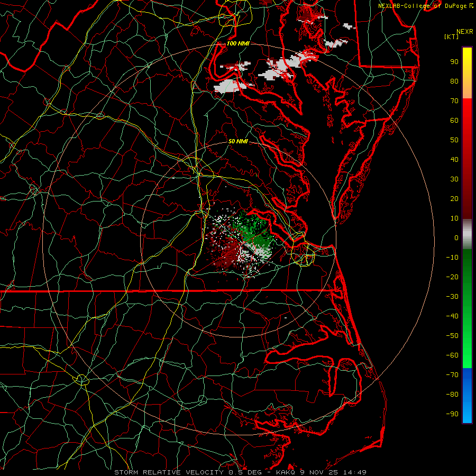Click the -10 value on velocity scale
Screen dimensions: 476x476
click(452, 258)
